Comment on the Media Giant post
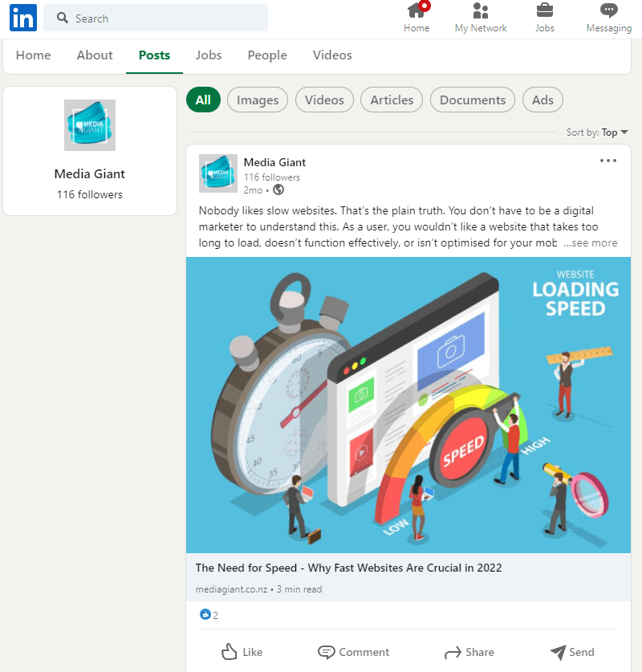Image resolution: width=642 pixels, height=672 pixels. pyautogui.click(x=353, y=652)
